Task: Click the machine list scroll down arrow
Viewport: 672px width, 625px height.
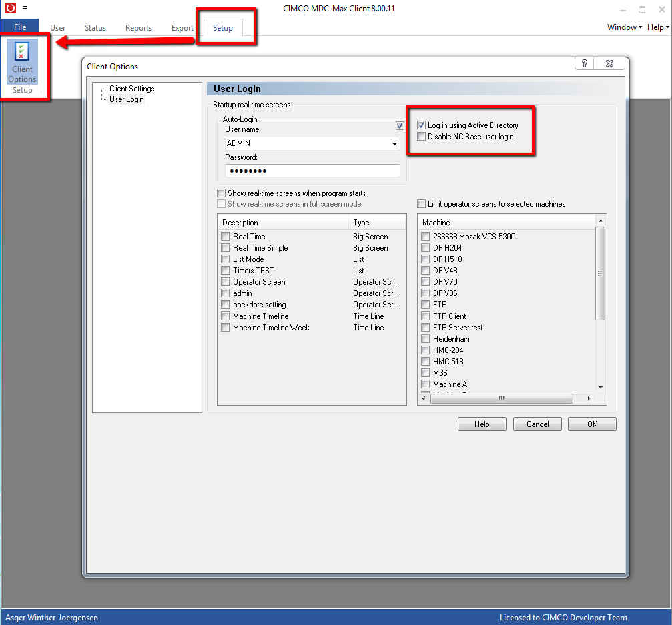Action: (601, 388)
